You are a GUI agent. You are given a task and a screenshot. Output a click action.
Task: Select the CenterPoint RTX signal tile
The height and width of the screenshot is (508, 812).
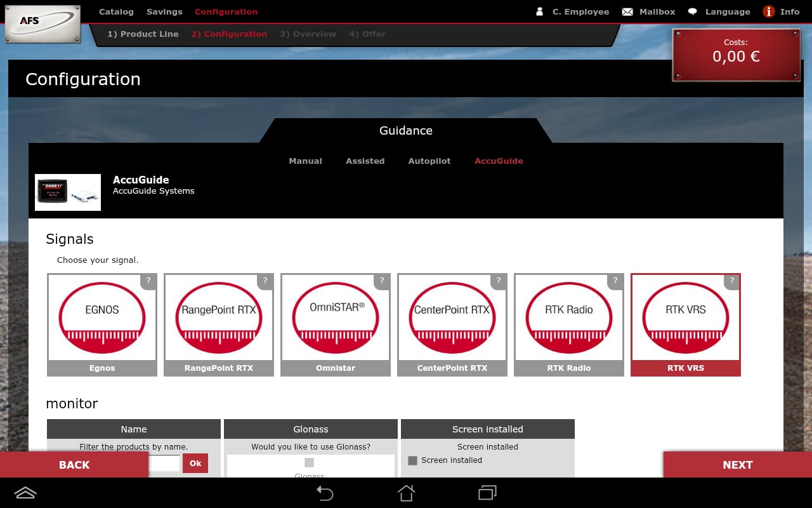[x=452, y=324]
